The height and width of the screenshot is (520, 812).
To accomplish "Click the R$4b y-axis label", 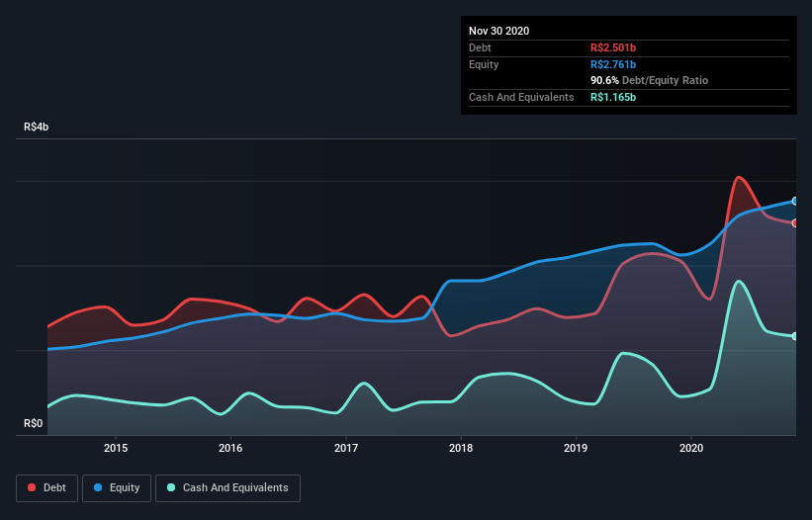I will coord(37,128).
